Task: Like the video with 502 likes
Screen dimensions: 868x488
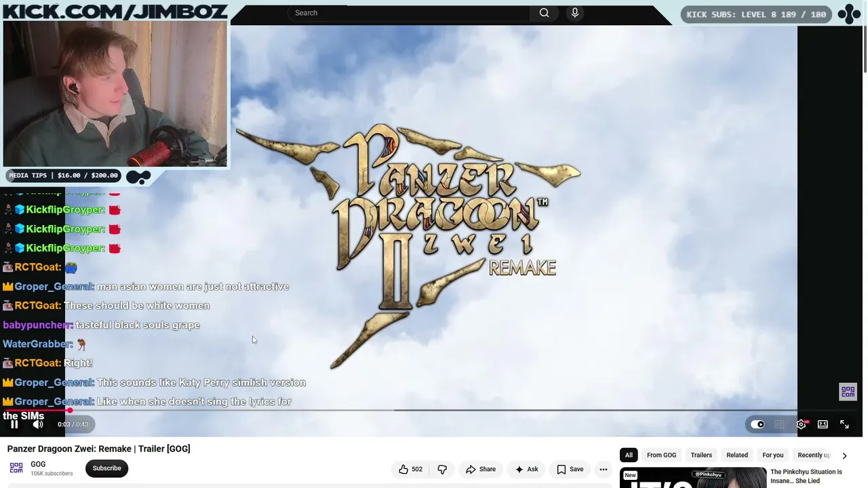Action: tap(410, 469)
